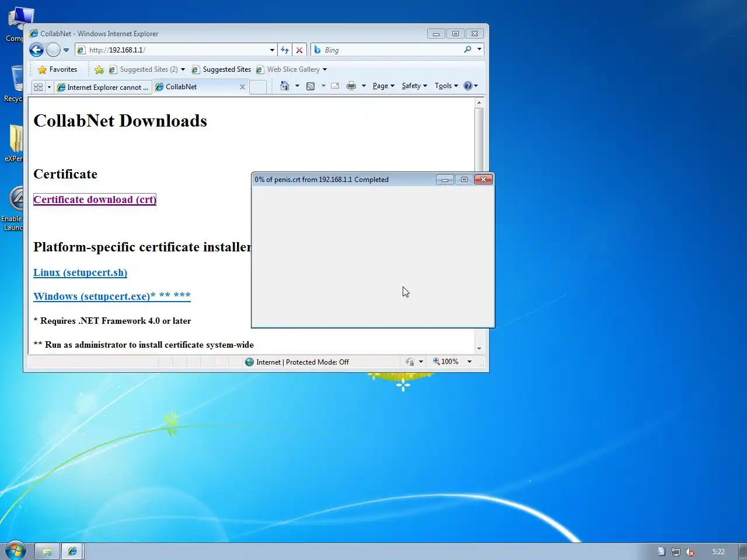Open the Safety menu
Image resolution: width=747 pixels, height=560 pixels.
[x=414, y=86]
